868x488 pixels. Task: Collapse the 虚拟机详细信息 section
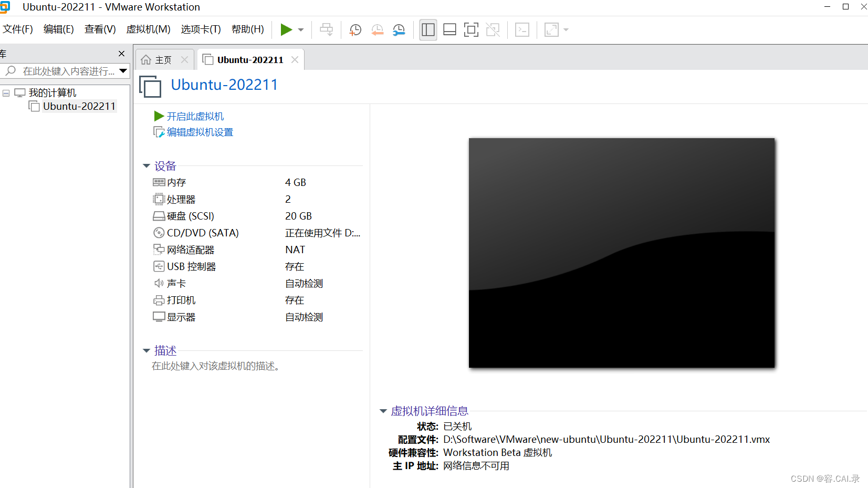coord(383,411)
